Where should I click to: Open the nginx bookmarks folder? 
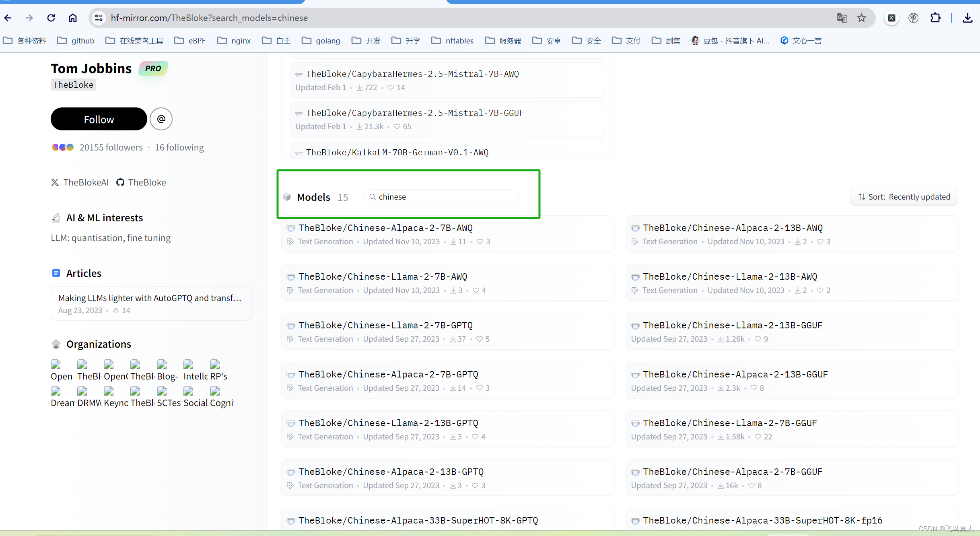pyautogui.click(x=234, y=41)
